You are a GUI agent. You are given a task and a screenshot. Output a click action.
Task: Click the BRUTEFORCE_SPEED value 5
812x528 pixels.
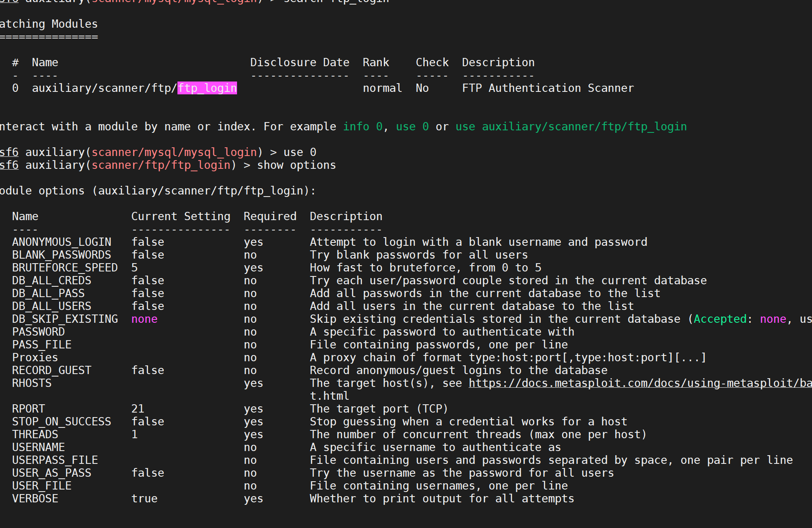[x=134, y=268]
